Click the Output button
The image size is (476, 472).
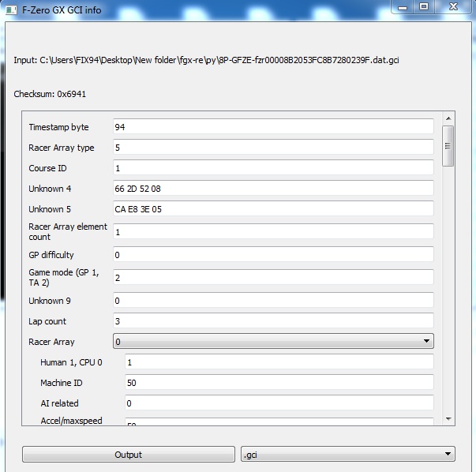pyautogui.click(x=129, y=455)
